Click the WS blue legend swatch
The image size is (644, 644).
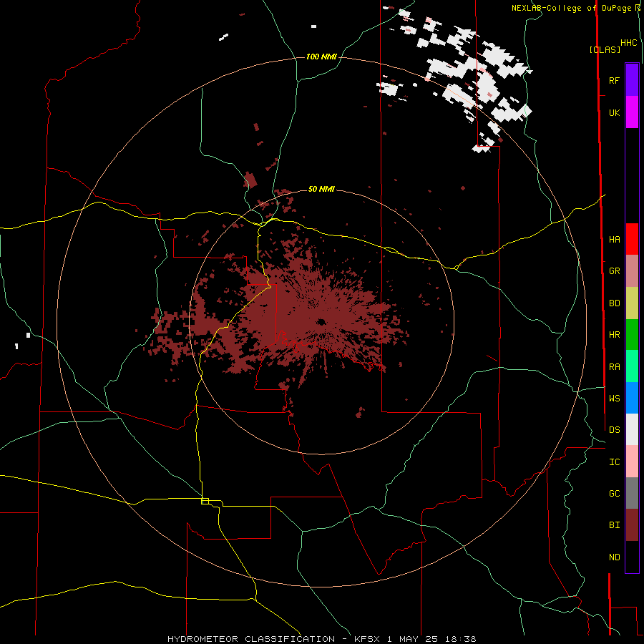(x=632, y=398)
